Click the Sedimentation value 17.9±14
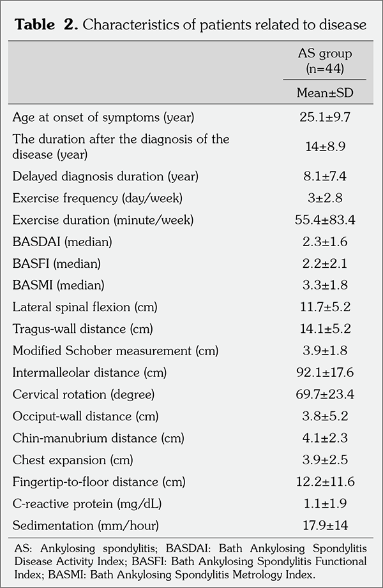The image size is (383, 588). pyautogui.click(x=324, y=526)
